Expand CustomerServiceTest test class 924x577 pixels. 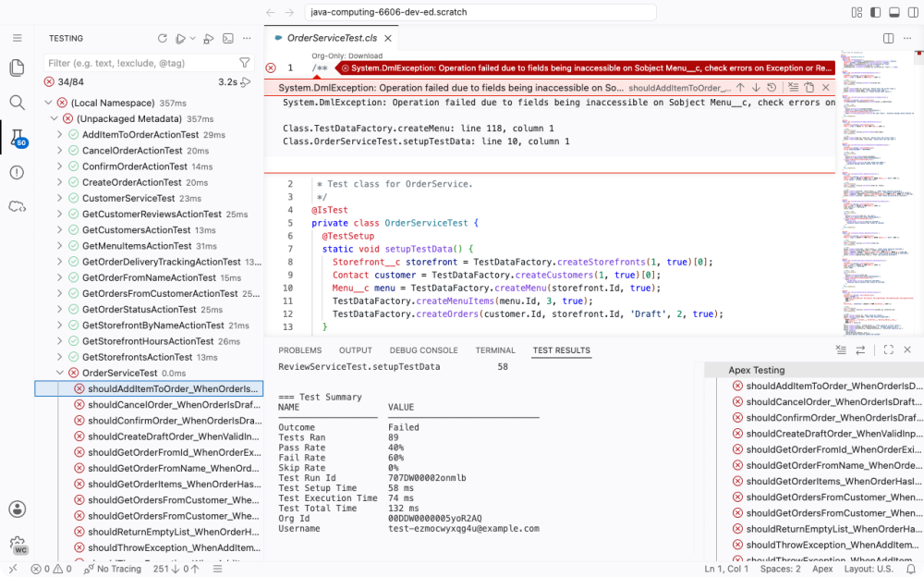59,198
